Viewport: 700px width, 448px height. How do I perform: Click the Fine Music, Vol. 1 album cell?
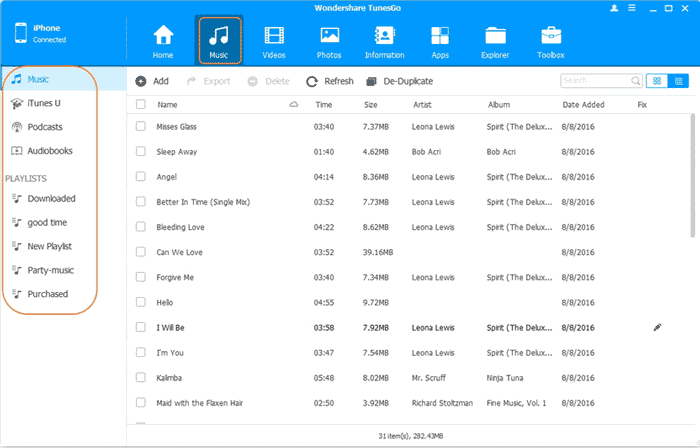point(517,403)
